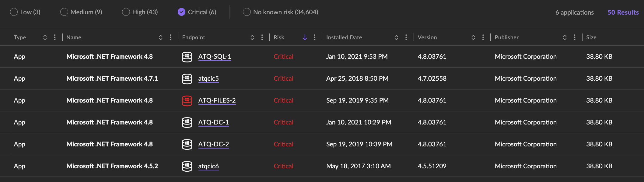This screenshot has height=182, width=644.
Task: Click the red ATQ-FILES-2 endpoint icon
Action: [x=187, y=100]
